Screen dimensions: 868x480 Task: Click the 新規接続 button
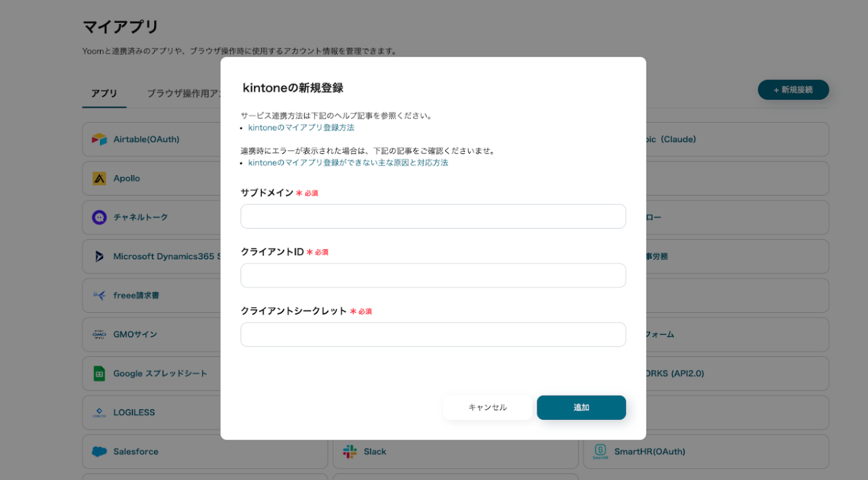pos(793,89)
